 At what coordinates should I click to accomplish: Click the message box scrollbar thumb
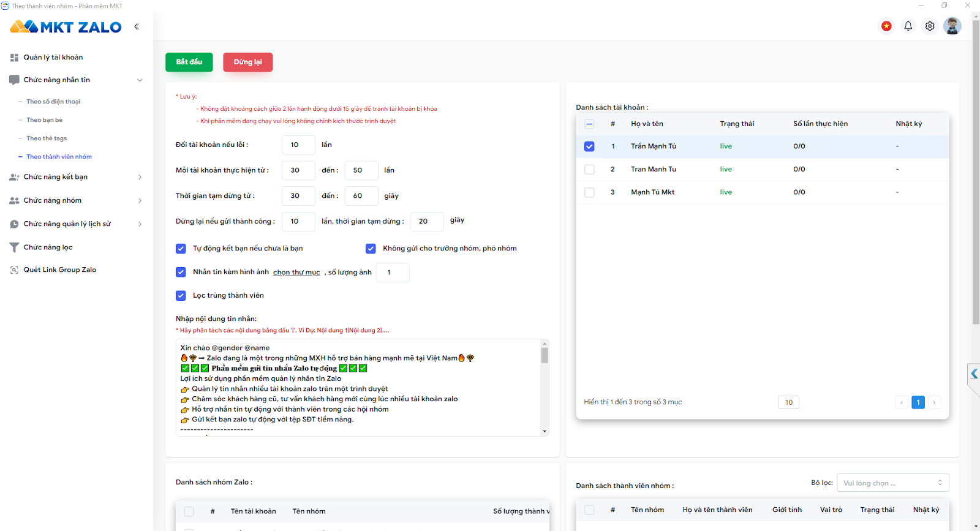[x=545, y=355]
